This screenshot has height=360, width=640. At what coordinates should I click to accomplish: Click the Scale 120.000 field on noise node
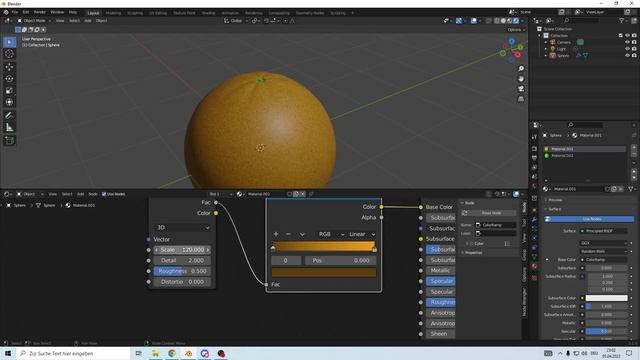(182, 250)
